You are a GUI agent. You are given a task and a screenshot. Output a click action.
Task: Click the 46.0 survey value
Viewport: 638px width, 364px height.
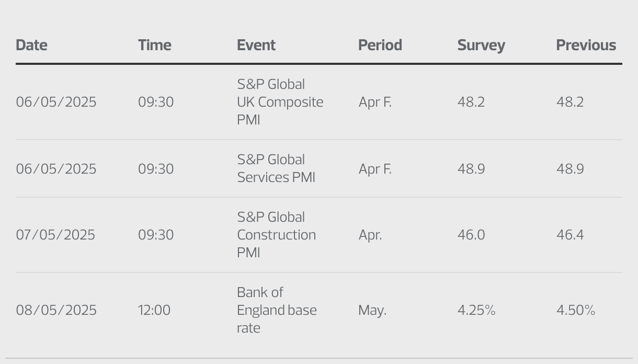tap(471, 235)
